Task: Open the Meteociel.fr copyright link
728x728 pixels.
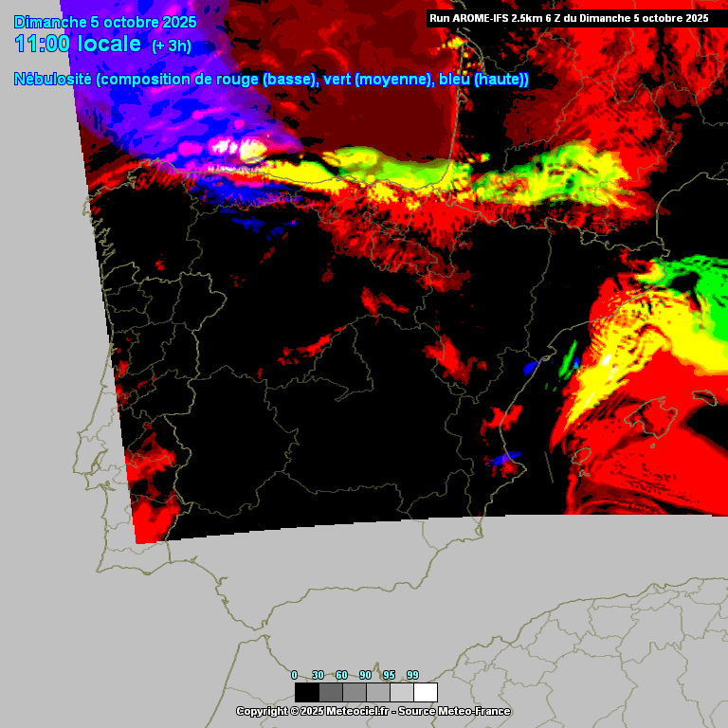Action: 355,711
